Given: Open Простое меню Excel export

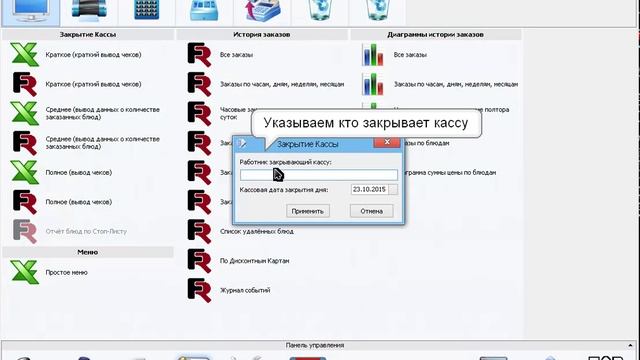Looking at the screenshot, I should click(x=24, y=272).
